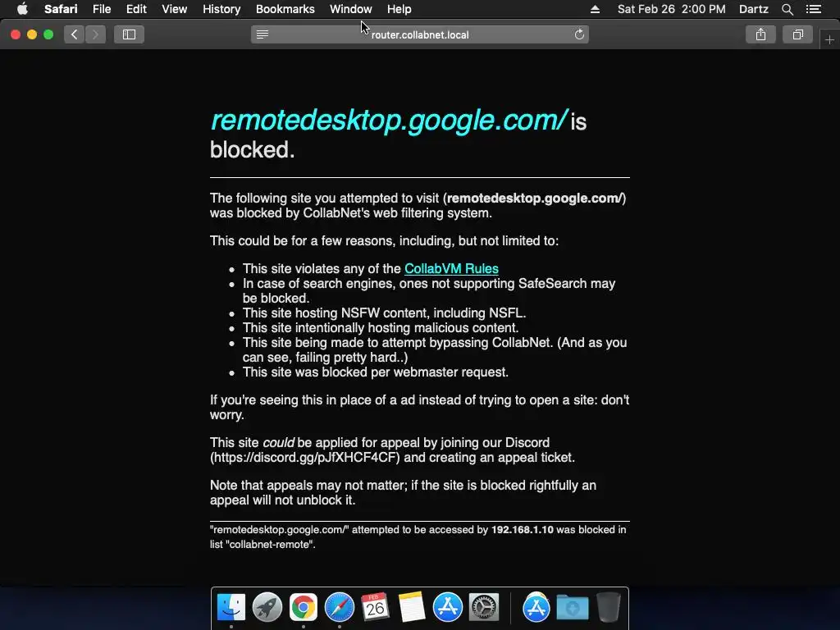Open the Share button

coord(760,34)
